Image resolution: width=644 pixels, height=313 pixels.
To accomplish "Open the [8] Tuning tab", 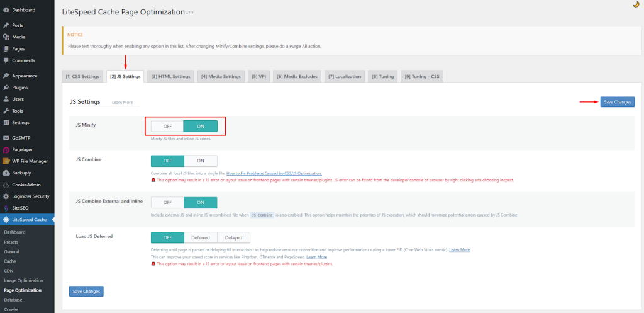I will [x=383, y=76].
